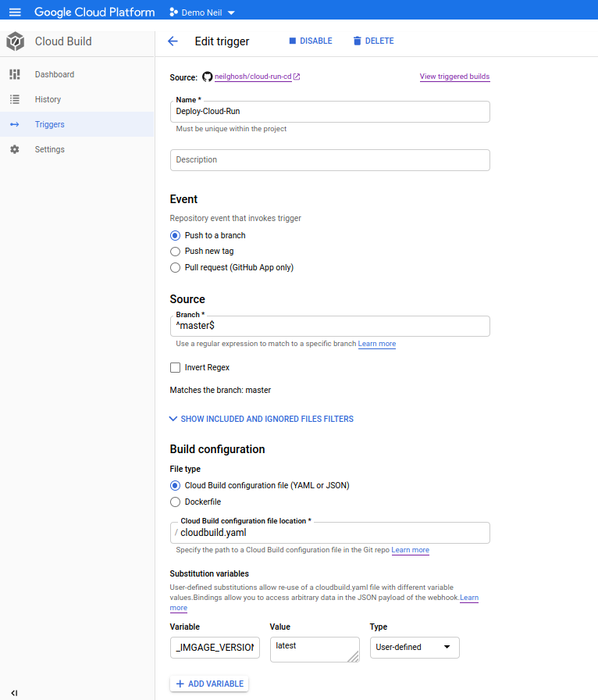
Task: Open the View triggered builds link
Action: click(454, 77)
